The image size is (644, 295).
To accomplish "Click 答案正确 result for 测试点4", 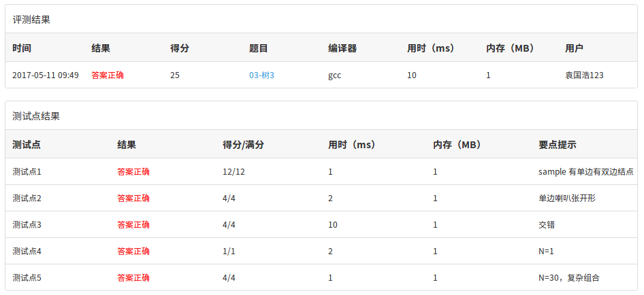I will (x=133, y=251).
